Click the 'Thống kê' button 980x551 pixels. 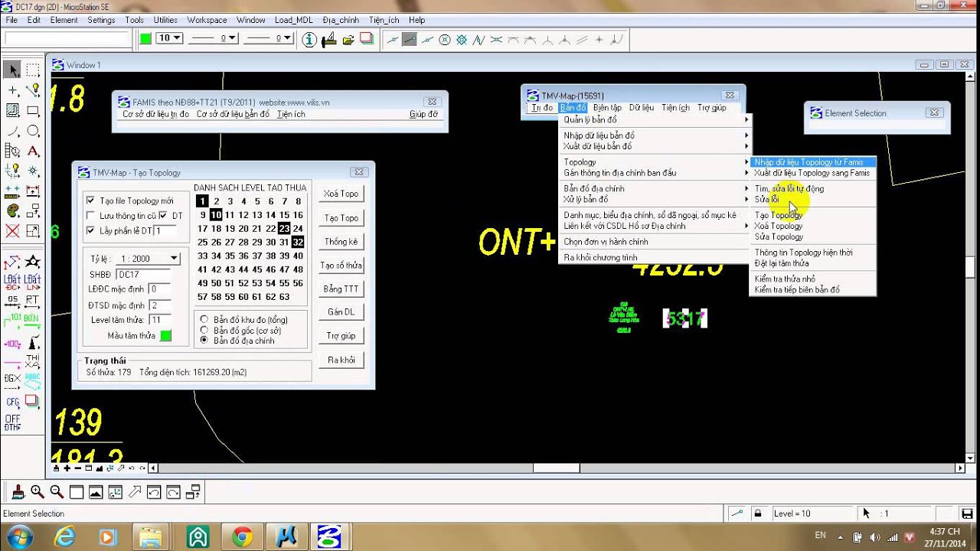click(341, 241)
